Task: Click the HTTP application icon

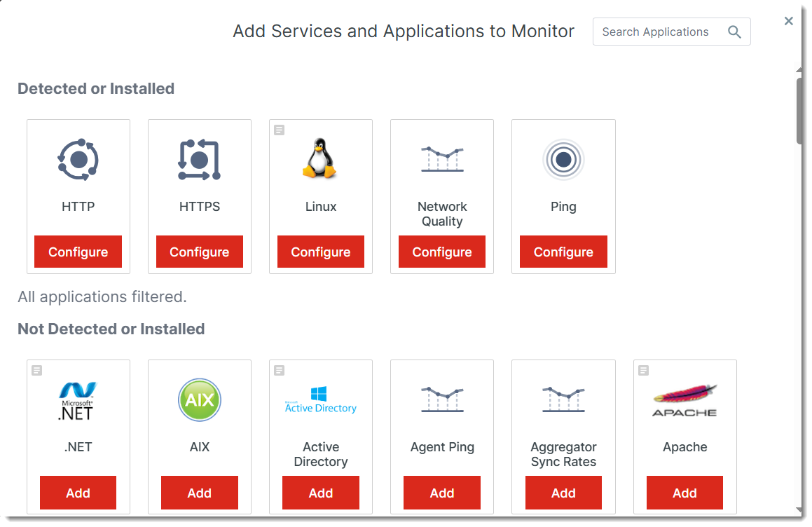Action: (78, 160)
